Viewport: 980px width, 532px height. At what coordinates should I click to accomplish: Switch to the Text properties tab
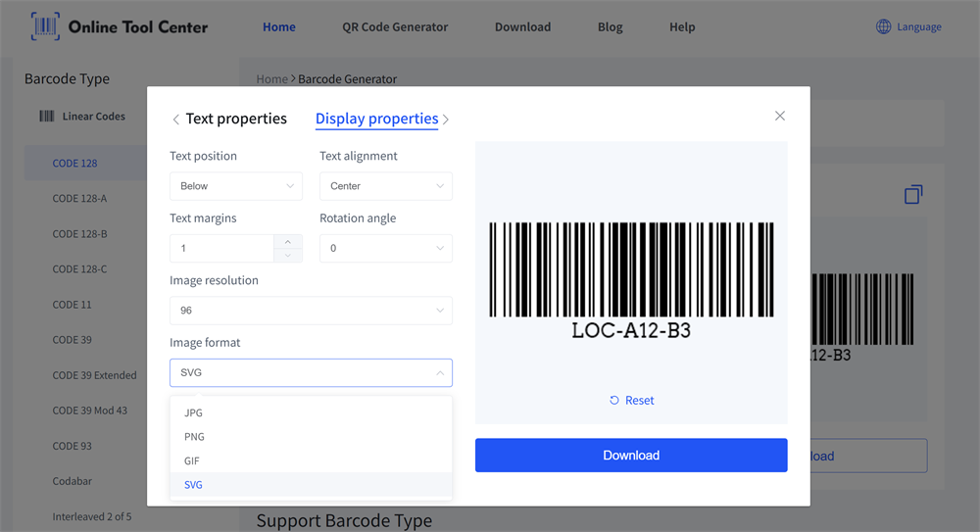(236, 119)
